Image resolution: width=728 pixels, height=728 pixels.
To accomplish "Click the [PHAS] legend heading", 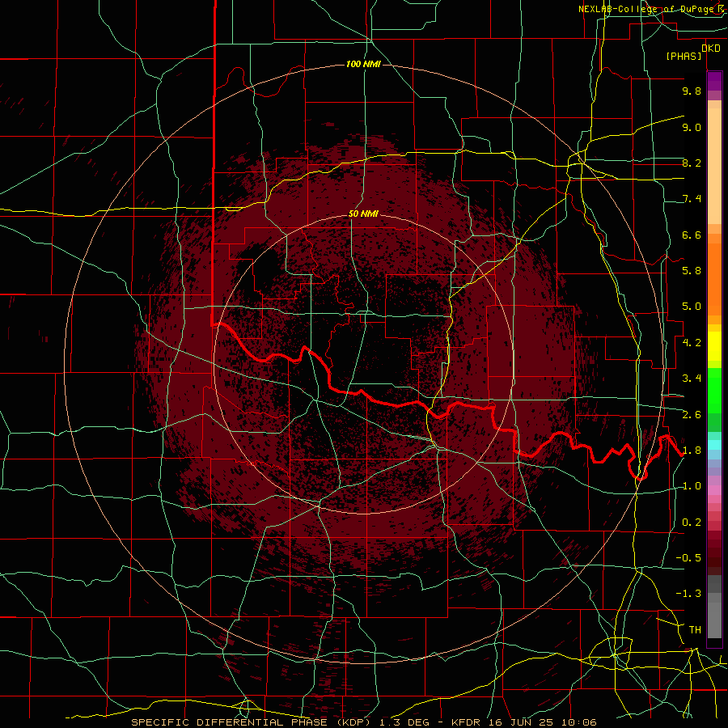I will (x=684, y=57).
